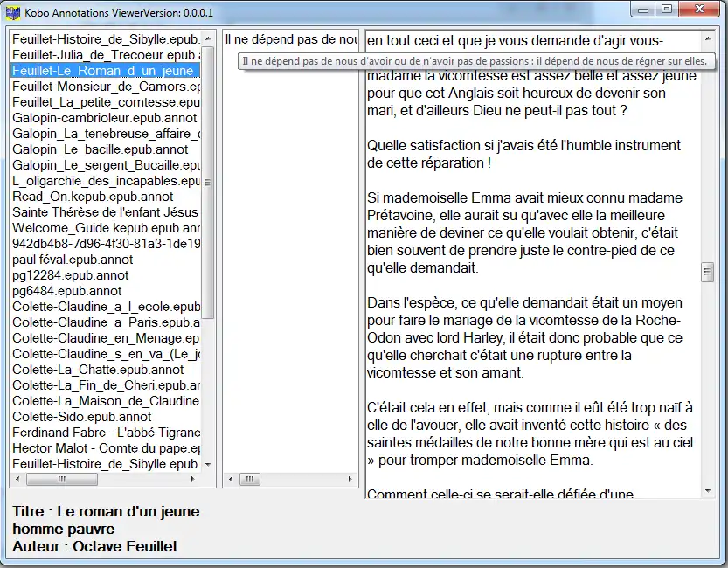Click text pane scrollbar up arrow
728x568 pixels.
708,39
